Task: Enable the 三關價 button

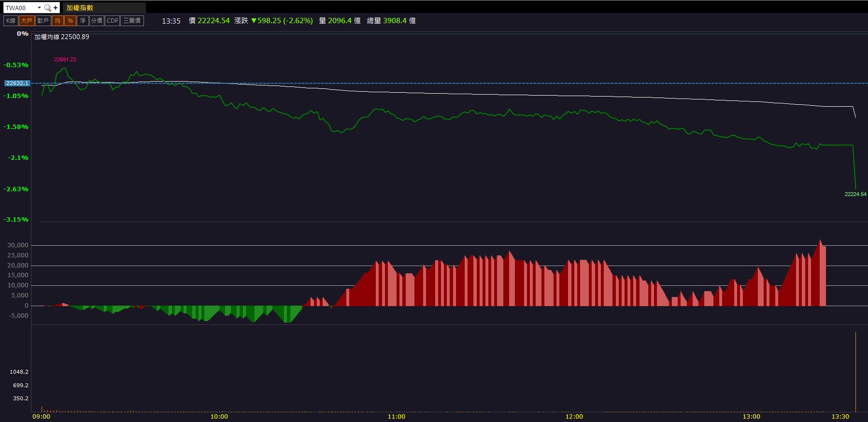Action: pyautogui.click(x=132, y=21)
